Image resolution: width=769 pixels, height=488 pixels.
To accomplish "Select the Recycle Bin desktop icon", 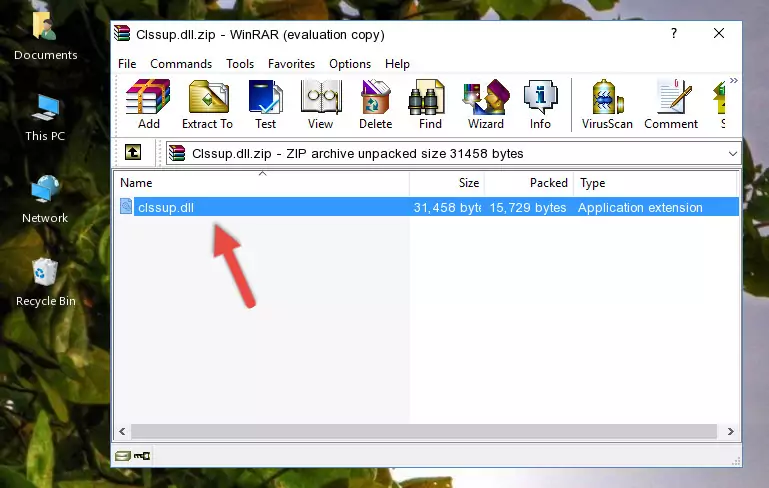I will pos(45,282).
